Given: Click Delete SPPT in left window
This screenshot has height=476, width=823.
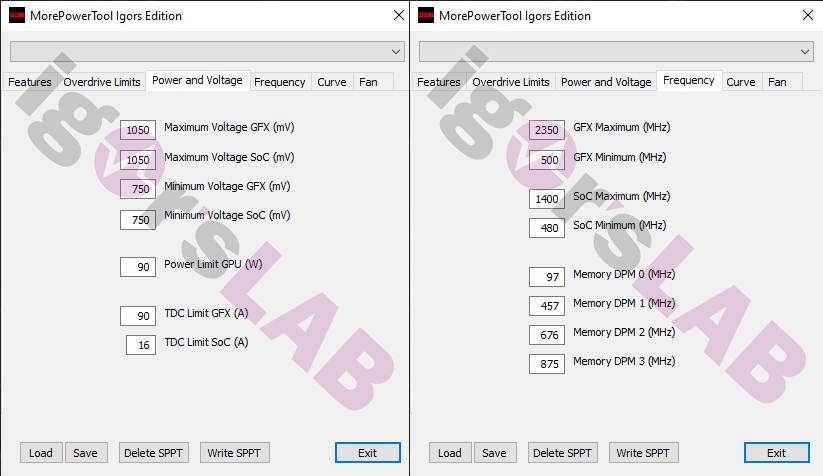Looking at the screenshot, I should tap(153, 453).
